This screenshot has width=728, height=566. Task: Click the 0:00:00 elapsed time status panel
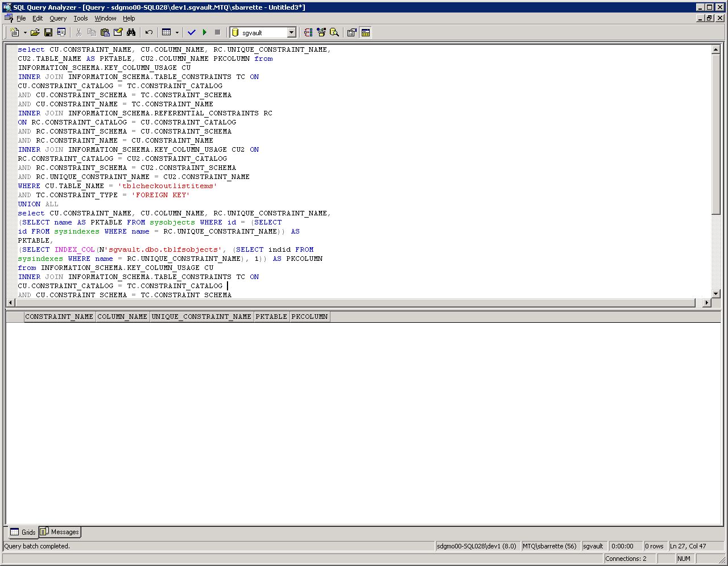pyautogui.click(x=625, y=546)
